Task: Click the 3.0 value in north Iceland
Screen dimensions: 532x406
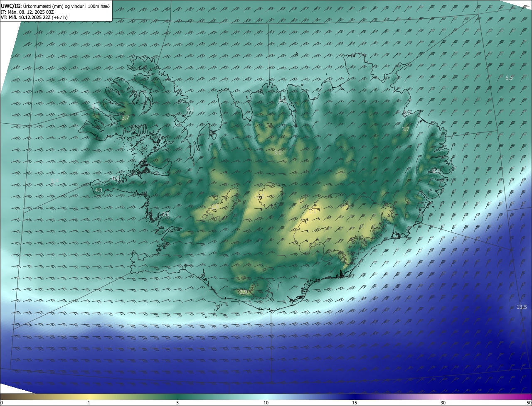Action: point(278,153)
